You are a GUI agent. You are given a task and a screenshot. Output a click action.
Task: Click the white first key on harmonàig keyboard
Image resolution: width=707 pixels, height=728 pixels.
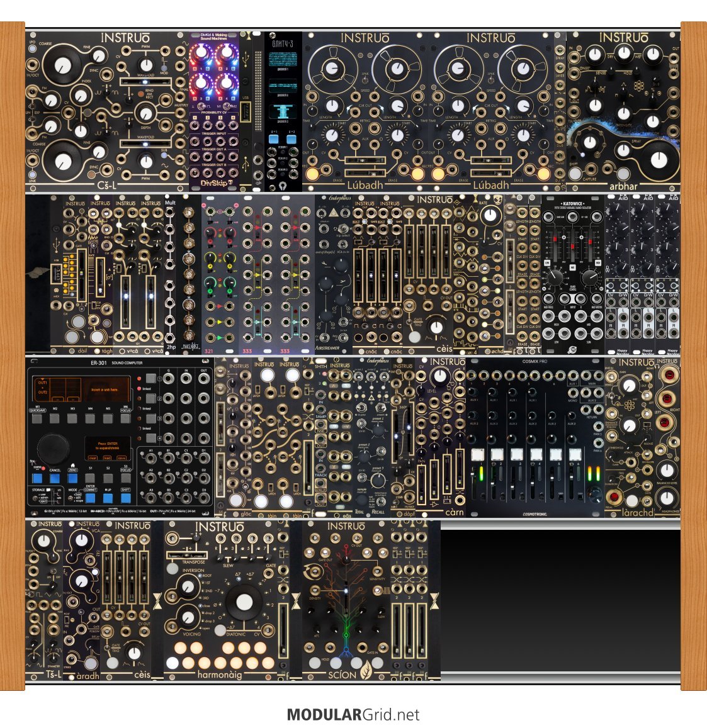coord(173,663)
